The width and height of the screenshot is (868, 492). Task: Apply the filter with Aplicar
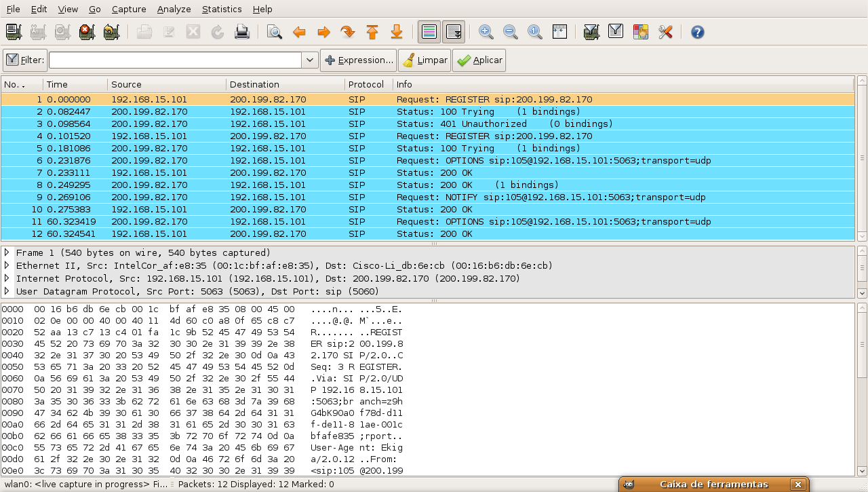click(479, 60)
